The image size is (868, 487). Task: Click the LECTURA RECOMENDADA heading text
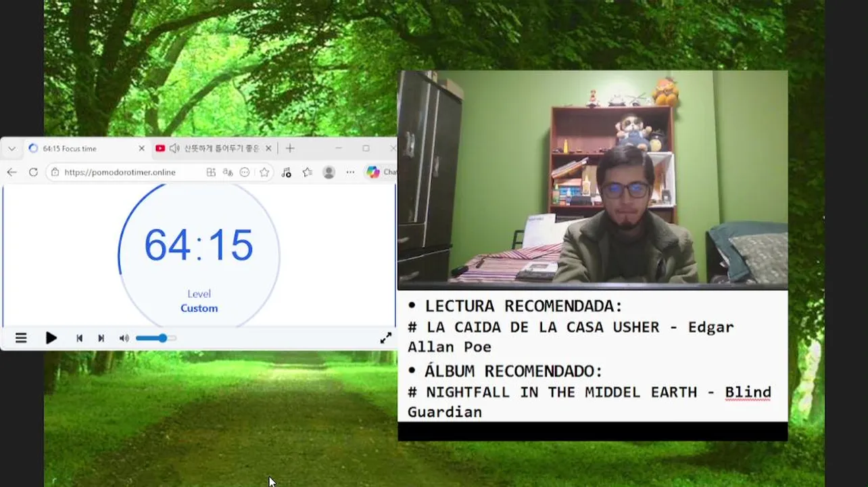click(x=524, y=306)
